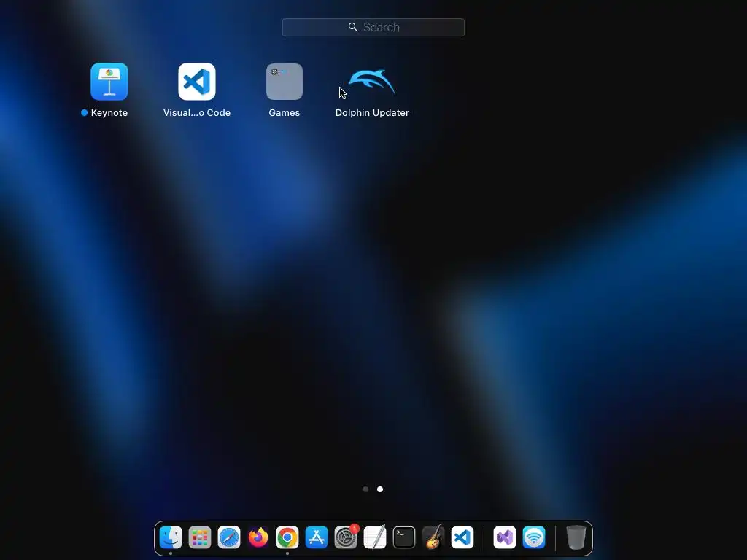
Task: Launch Visual Studio Code from Launchpad grid
Action: point(197,82)
